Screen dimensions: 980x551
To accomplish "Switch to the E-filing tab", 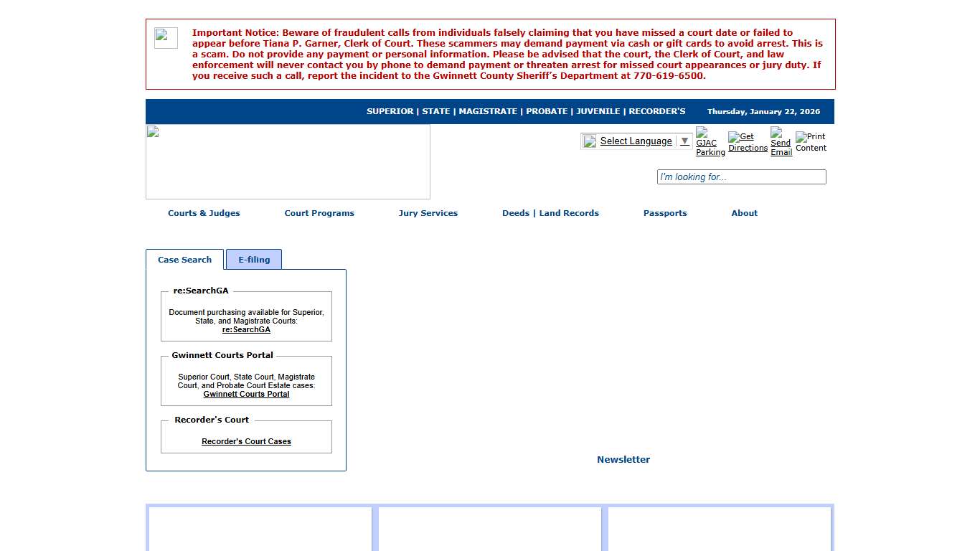I will coord(254,260).
